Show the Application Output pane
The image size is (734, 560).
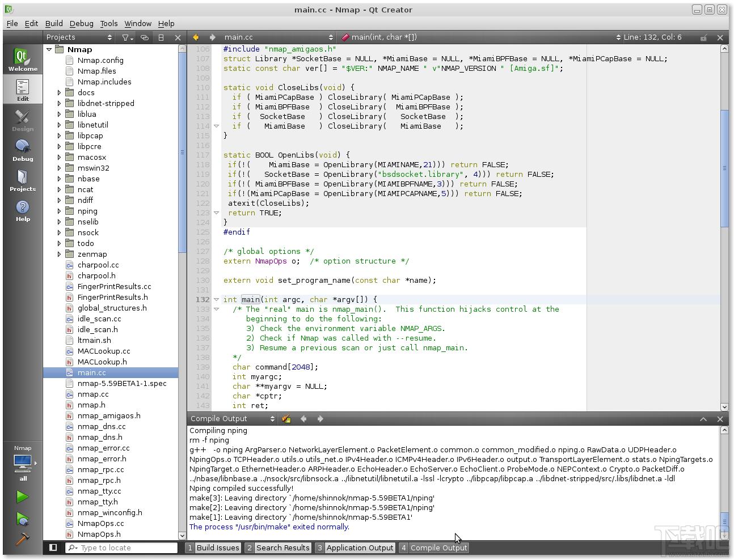click(355, 548)
